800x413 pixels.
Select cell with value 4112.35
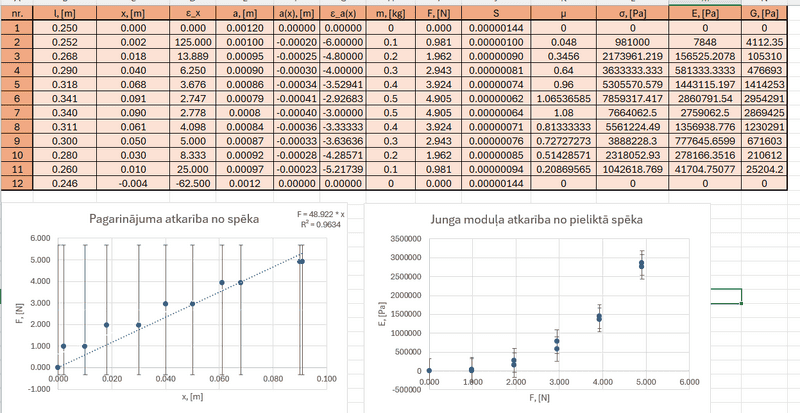pos(764,42)
